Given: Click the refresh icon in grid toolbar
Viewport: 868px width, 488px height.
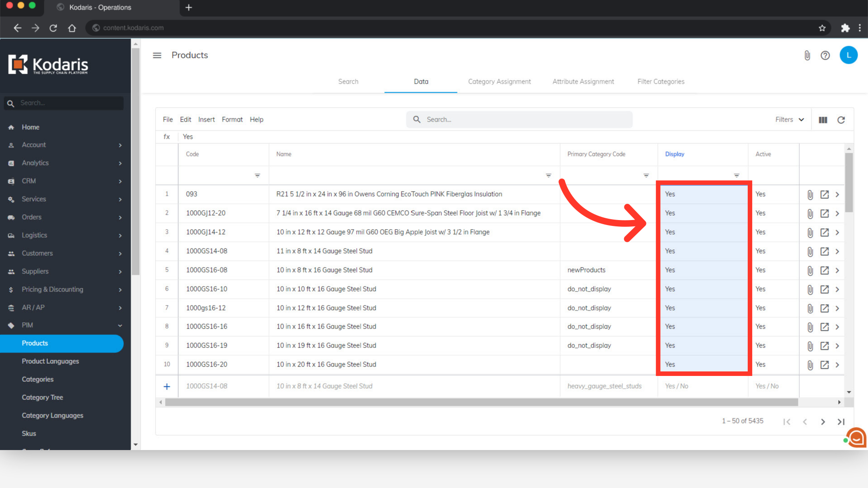Looking at the screenshot, I should pos(841,120).
